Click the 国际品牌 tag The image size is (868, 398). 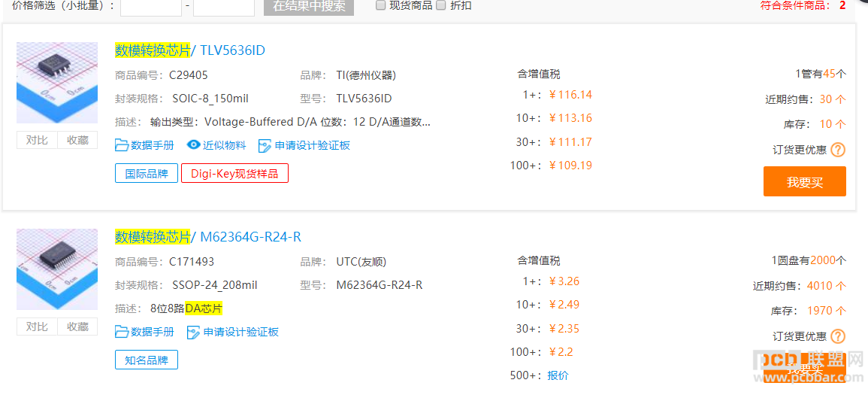point(146,174)
